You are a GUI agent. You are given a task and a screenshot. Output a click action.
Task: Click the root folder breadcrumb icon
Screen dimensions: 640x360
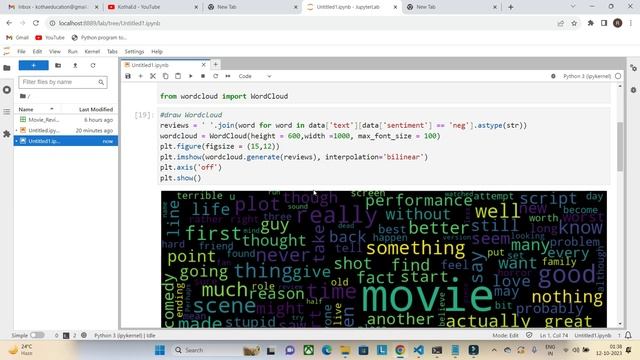[23, 96]
